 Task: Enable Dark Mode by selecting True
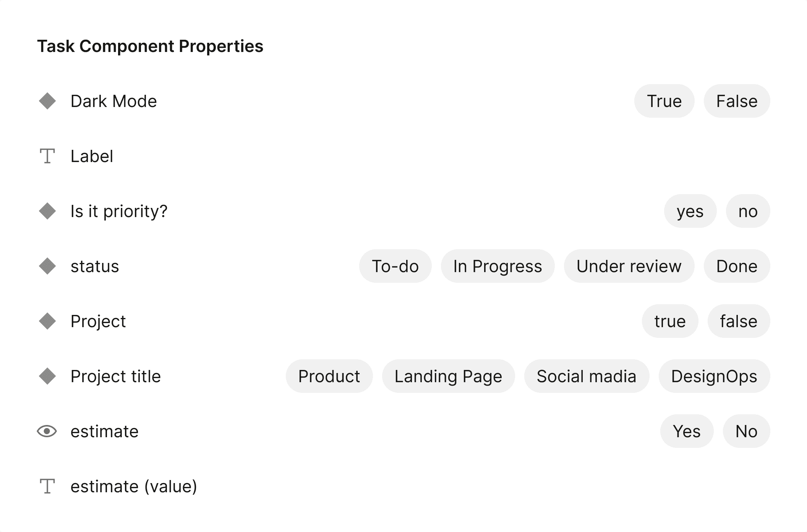(x=664, y=101)
